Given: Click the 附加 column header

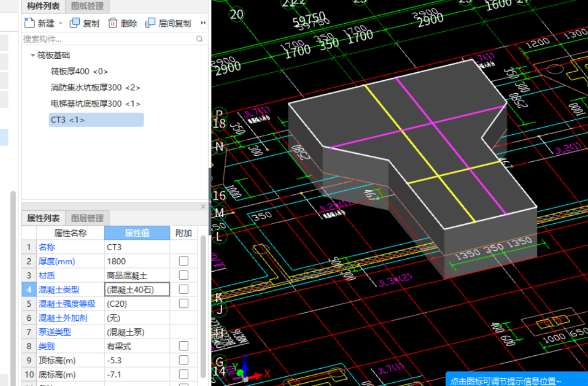Looking at the screenshot, I should click(183, 233).
